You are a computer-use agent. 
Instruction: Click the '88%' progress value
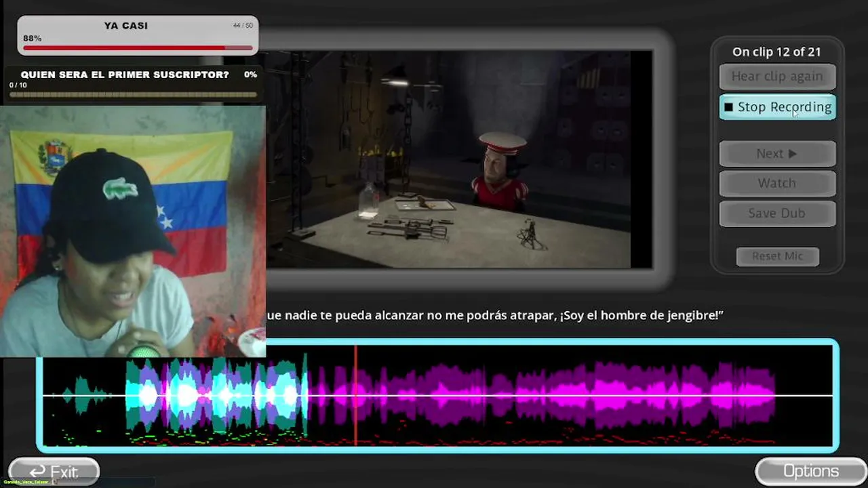pyautogui.click(x=32, y=38)
